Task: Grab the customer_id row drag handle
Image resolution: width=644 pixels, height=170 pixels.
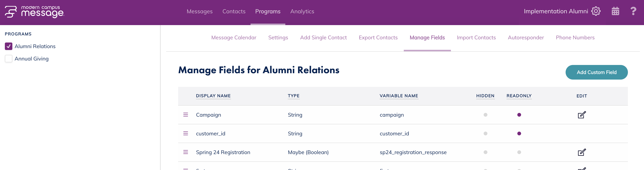Action: click(x=185, y=133)
